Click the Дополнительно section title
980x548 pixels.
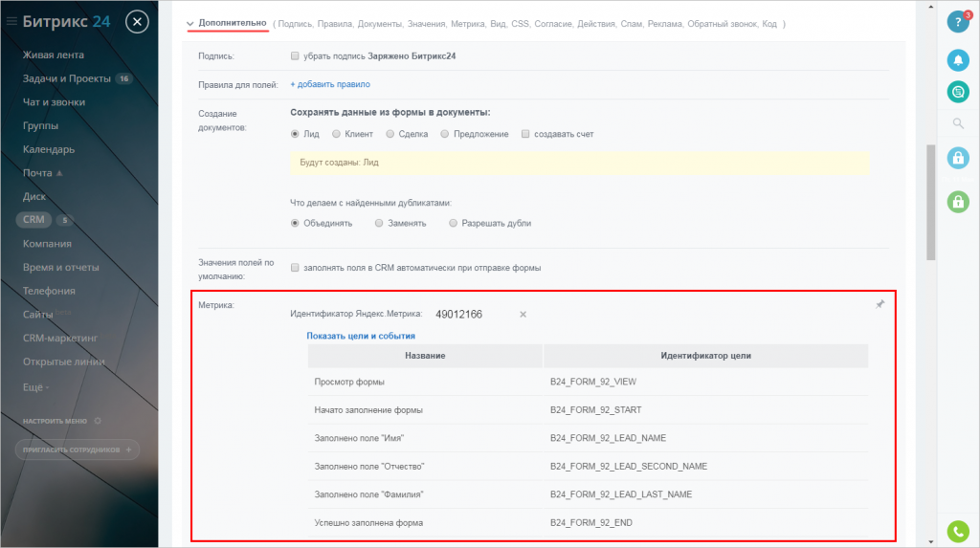coord(233,23)
